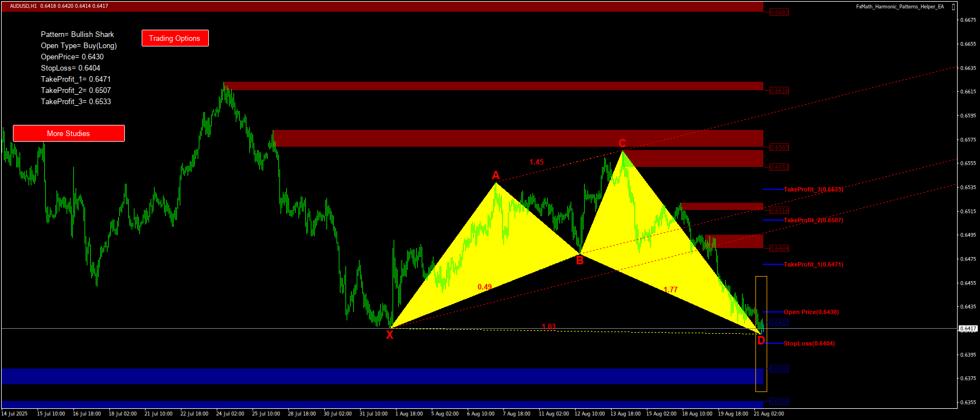The image size is (980, 420).
Task: Select the red A pattern point label
Action: 496,175
